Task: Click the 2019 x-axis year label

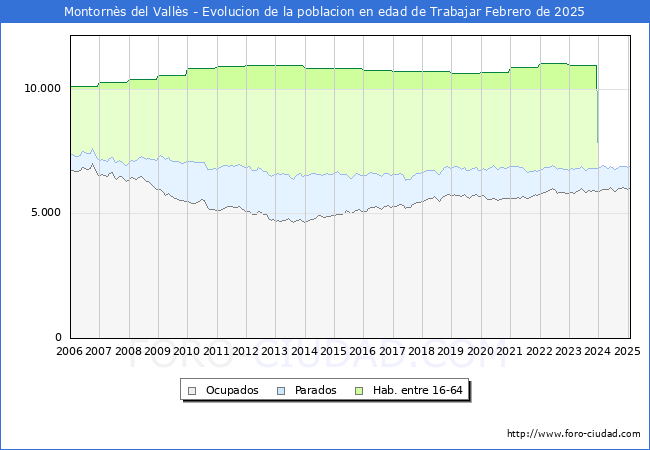Action: coord(451,351)
